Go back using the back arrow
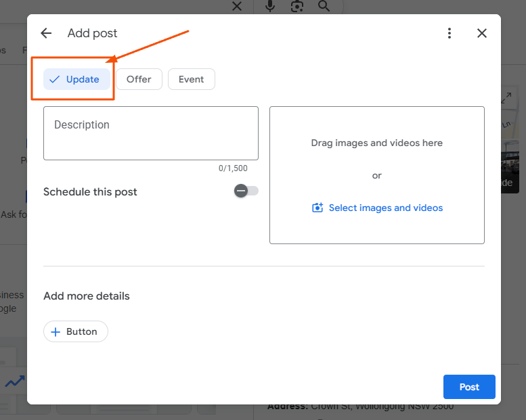The width and height of the screenshot is (526, 420). point(46,33)
